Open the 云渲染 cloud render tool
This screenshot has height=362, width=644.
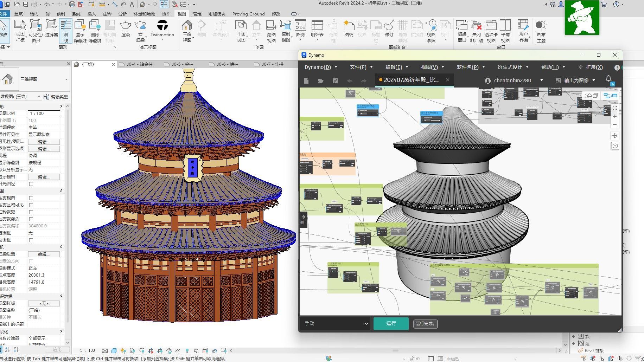point(140,31)
